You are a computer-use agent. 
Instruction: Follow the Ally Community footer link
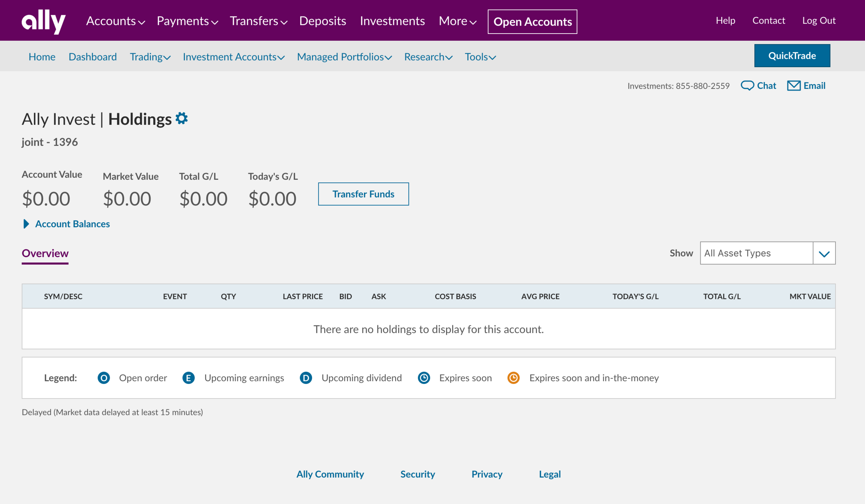pyautogui.click(x=330, y=474)
